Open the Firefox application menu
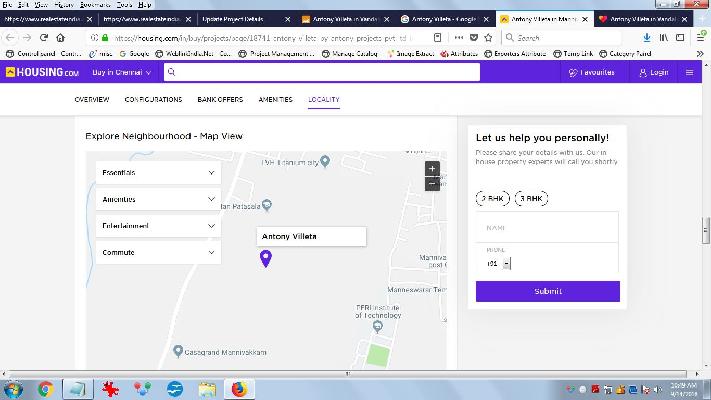The image size is (711, 400). tap(701, 38)
